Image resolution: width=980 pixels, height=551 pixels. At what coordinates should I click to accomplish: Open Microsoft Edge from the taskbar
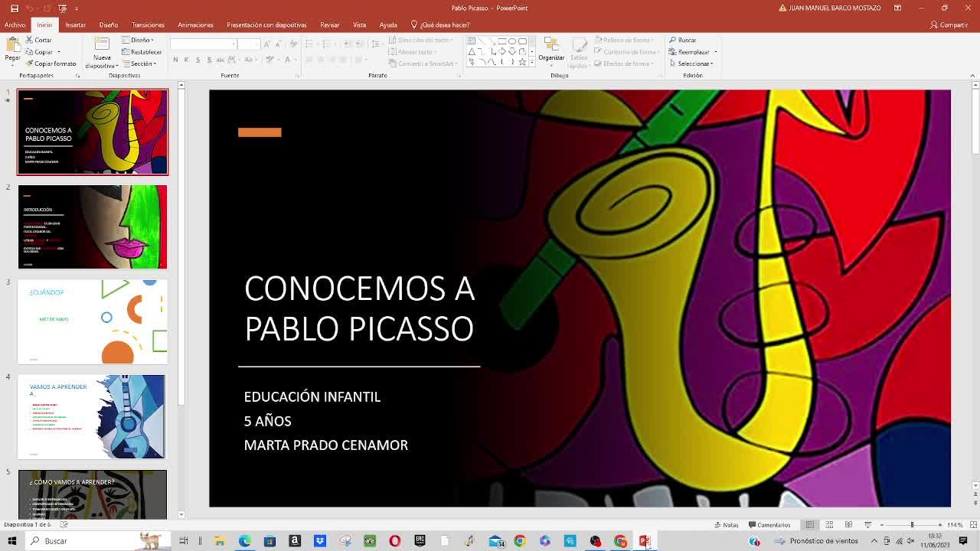click(245, 541)
